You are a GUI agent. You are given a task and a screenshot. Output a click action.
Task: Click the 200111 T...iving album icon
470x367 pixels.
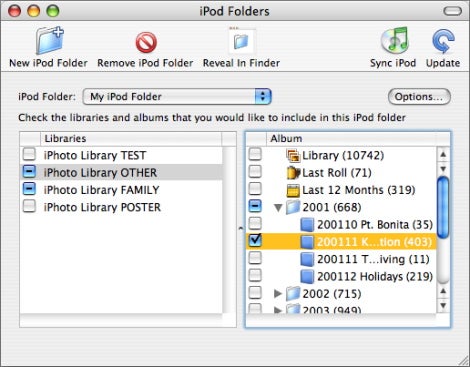point(307,259)
